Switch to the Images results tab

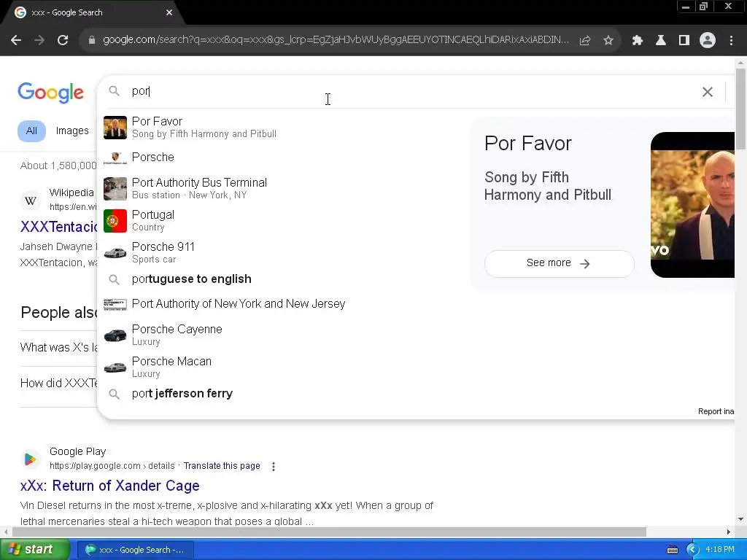point(72,131)
